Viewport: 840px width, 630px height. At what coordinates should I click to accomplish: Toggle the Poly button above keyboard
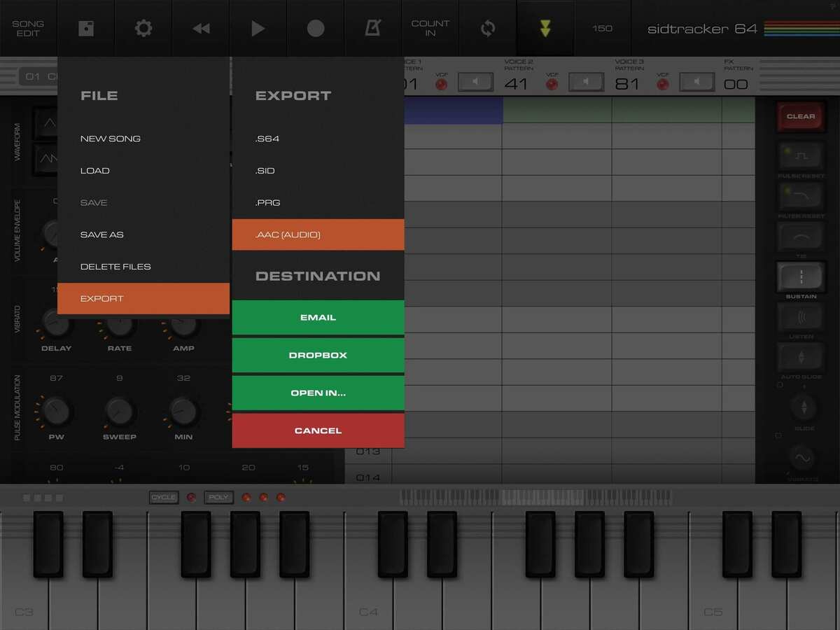point(218,497)
